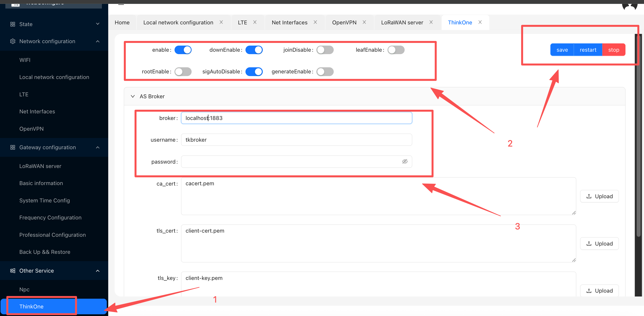Click the State grid icon in sidebar
This screenshot has height=316, width=644.
click(x=12, y=24)
